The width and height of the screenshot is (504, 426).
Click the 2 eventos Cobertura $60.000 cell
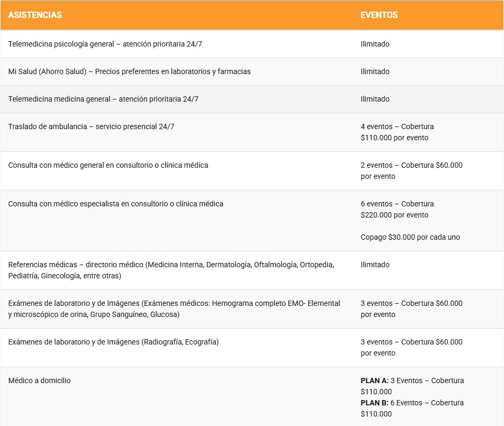point(411,170)
